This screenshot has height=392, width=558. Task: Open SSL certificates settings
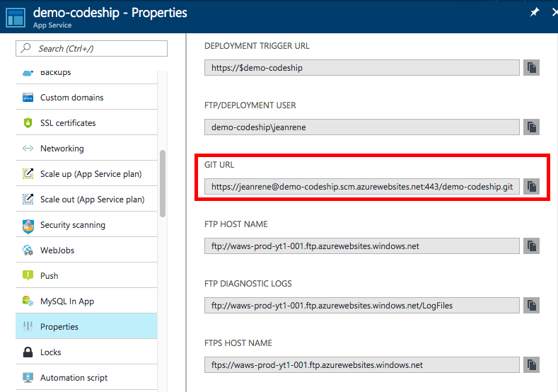86,123
